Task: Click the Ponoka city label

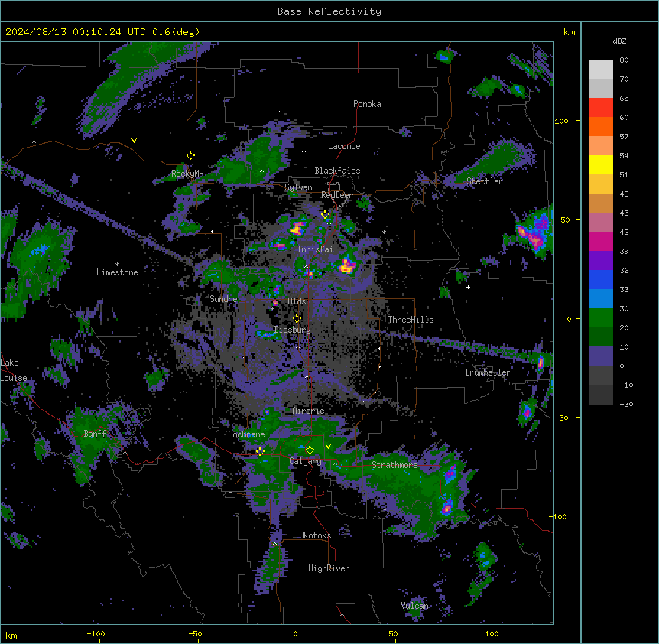Action: tap(367, 104)
